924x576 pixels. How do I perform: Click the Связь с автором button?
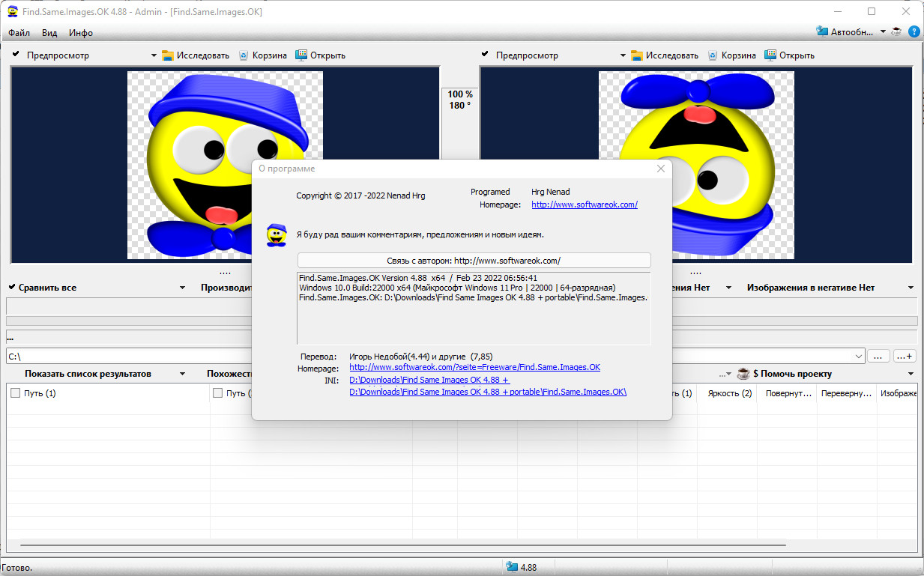click(x=474, y=261)
